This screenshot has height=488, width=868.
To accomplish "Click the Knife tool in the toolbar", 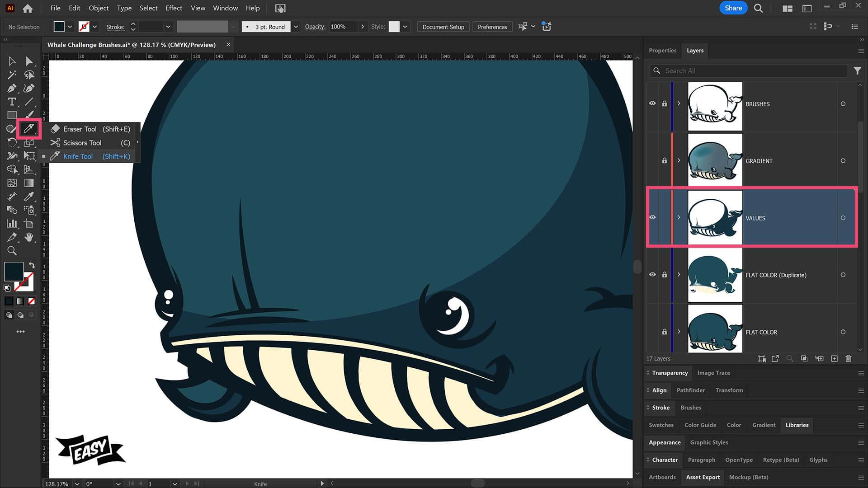I will pyautogui.click(x=29, y=129).
